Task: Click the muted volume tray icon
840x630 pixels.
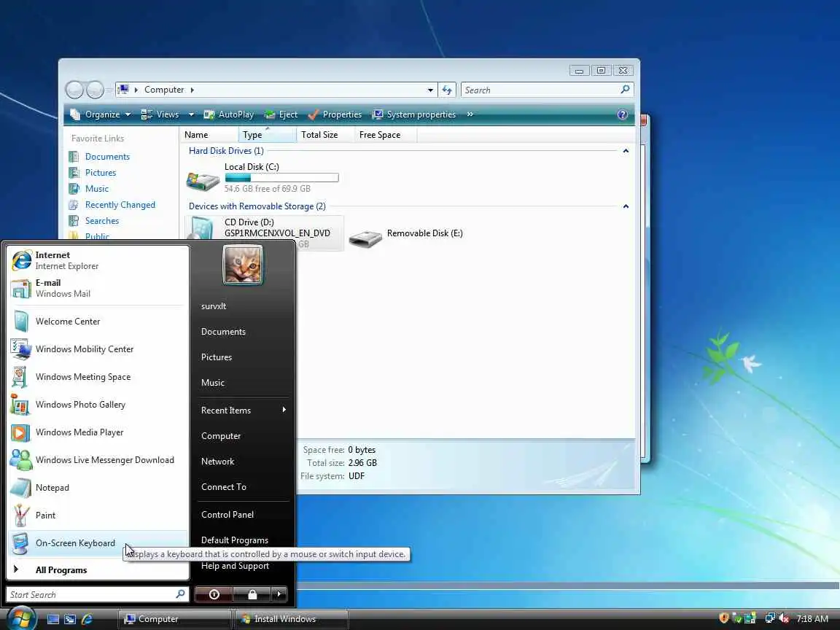Action: click(x=785, y=619)
